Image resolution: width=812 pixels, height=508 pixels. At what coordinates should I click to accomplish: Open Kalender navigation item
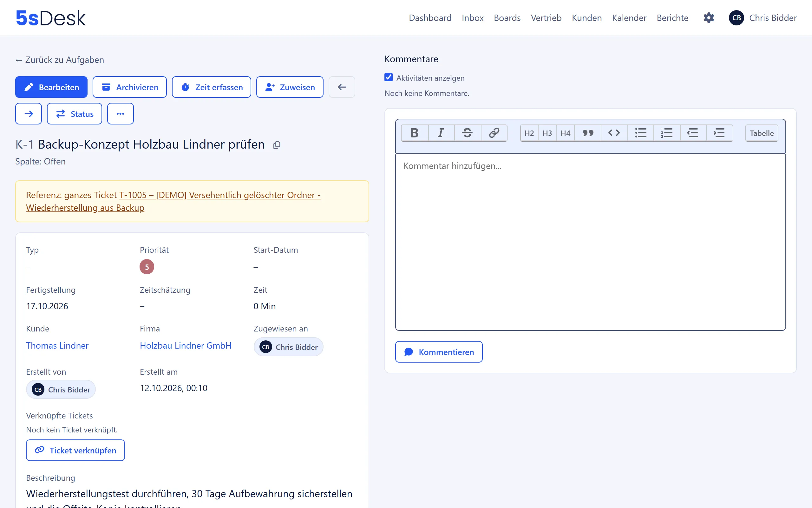(629, 18)
